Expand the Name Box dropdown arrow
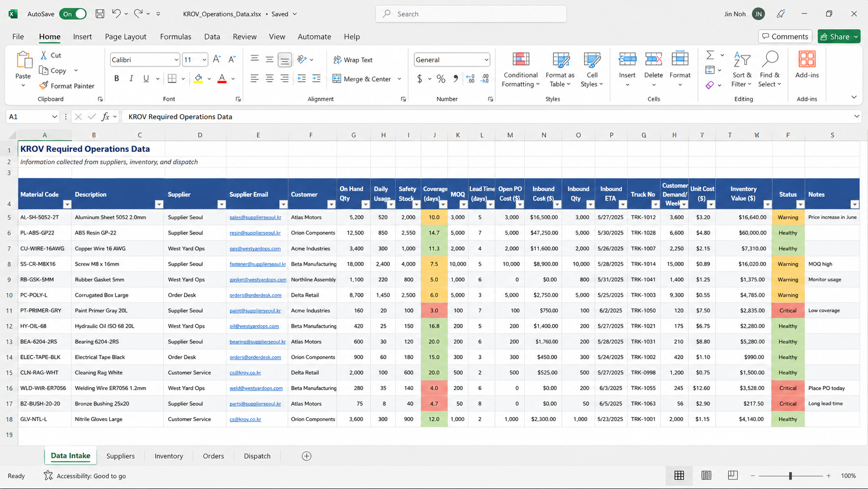 click(55, 116)
